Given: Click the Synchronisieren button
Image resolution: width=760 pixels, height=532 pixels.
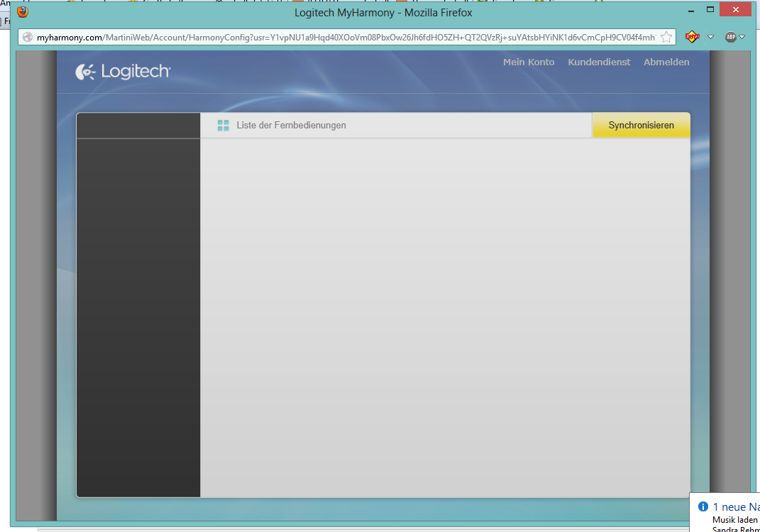Looking at the screenshot, I should (x=641, y=126).
